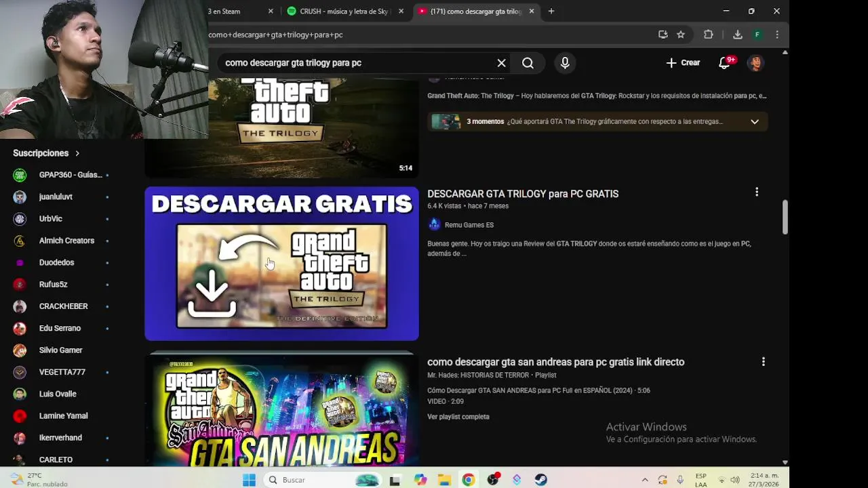Image resolution: width=868 pixels, height=488 pixels.
Task: Open Chrome three-dot menu
Action: pos(777,35)
